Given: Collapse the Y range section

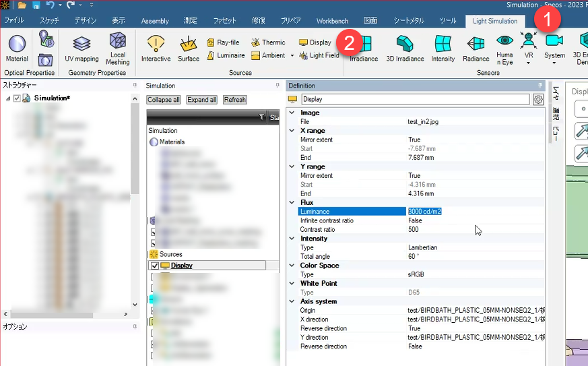Looking at the screenshot, I should 292,166.
